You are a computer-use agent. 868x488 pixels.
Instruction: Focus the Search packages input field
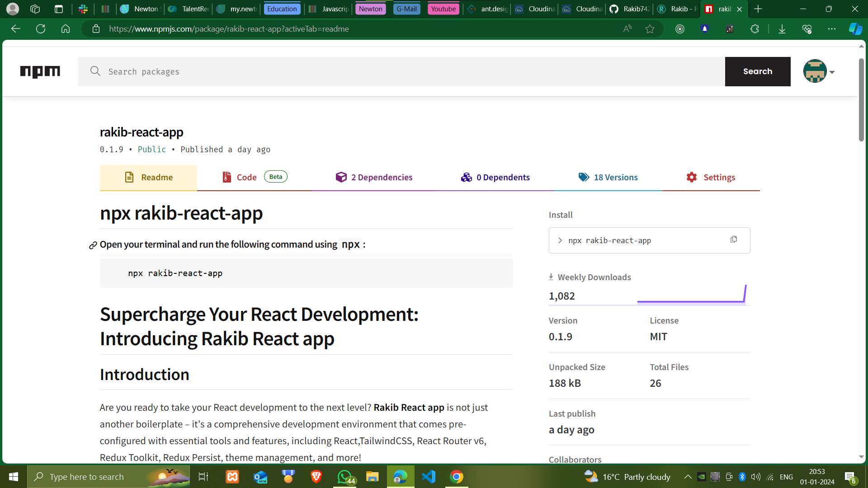point(401,71)
